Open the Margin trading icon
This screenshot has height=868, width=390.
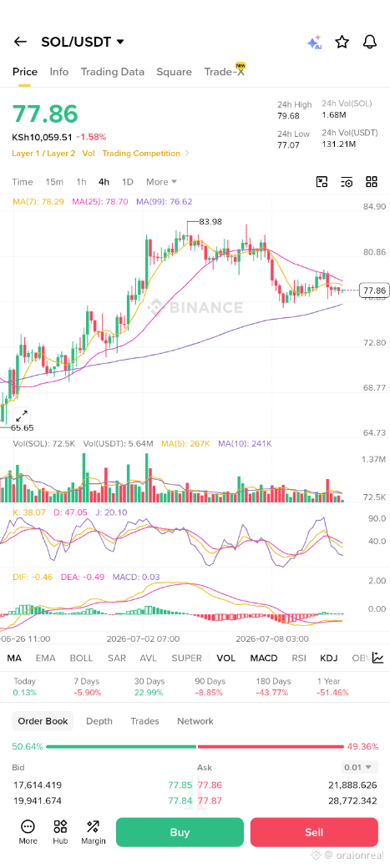point(93,832)
